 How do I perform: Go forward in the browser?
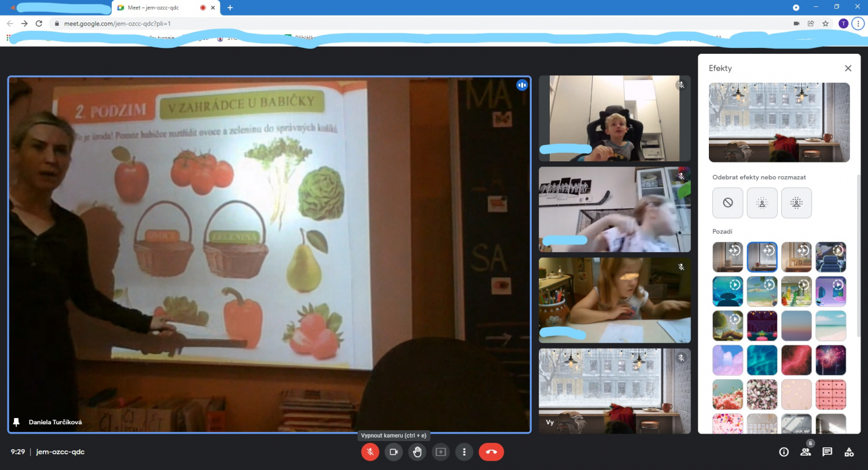(x=24, y=24)
